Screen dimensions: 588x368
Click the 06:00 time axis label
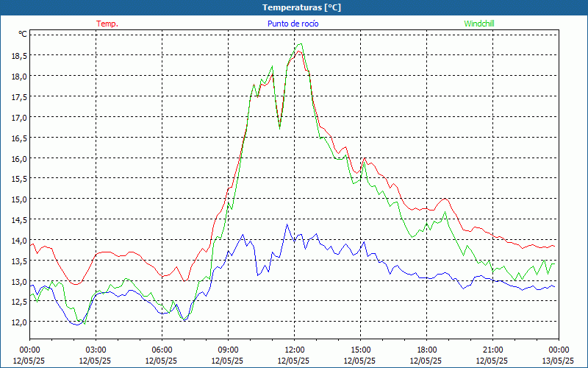[x=162, y=350]
